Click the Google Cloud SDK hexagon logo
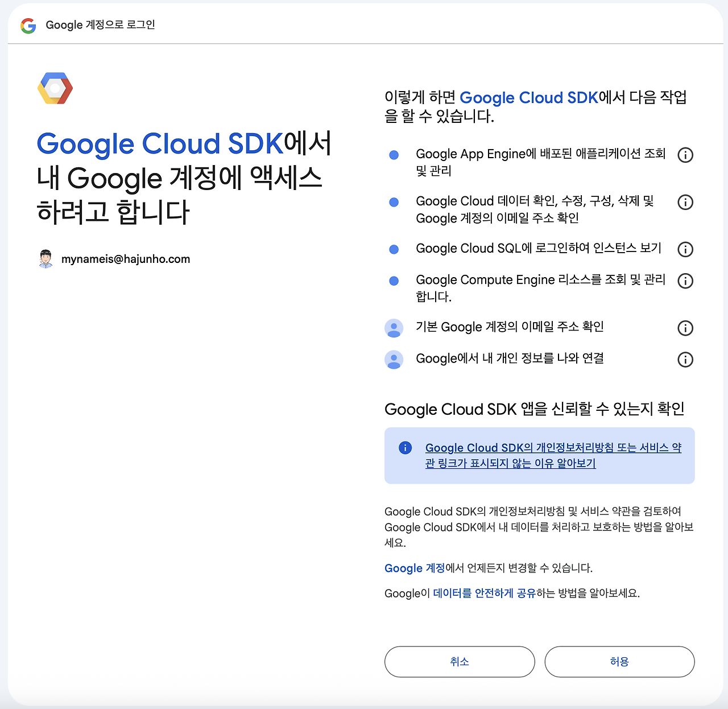The image size is (728, 709). click(x=55, y=88)
